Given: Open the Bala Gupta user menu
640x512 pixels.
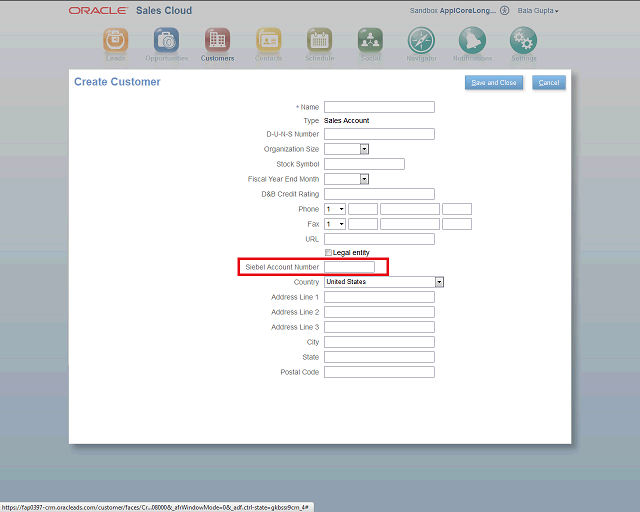Looking at the screenshot, I should (x=538, y=11).
